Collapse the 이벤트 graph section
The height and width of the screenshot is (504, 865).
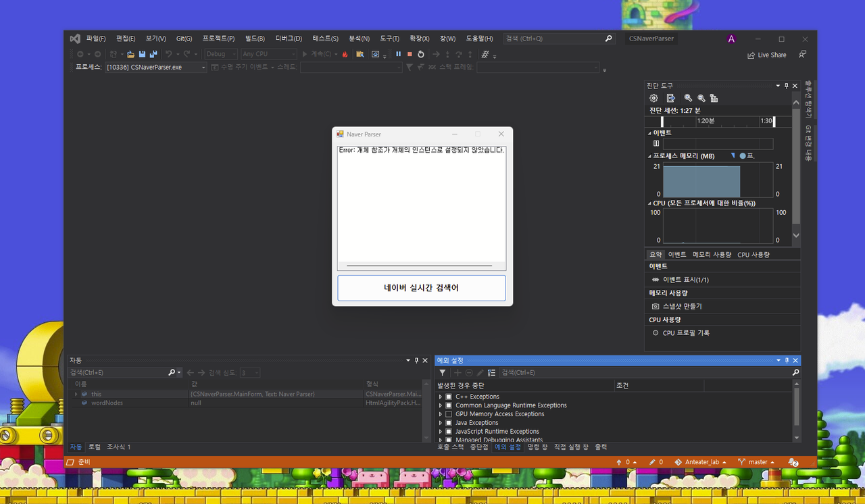[x=650, y=133]
